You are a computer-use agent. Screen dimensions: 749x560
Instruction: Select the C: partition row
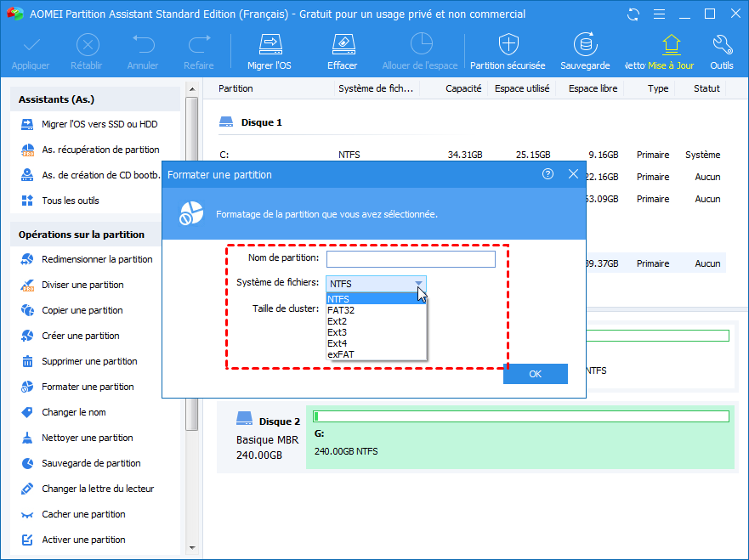click(x=472, y=156)
